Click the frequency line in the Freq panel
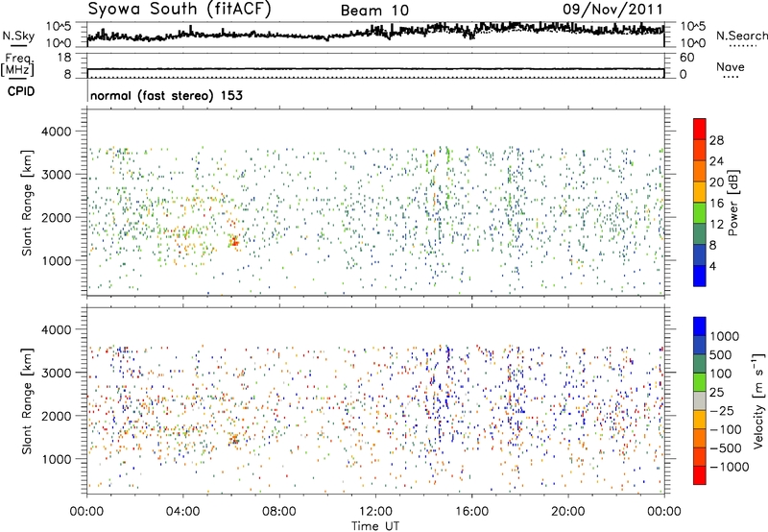The width and height of the screenshot is (768, 532). click(x=375, y=69)
